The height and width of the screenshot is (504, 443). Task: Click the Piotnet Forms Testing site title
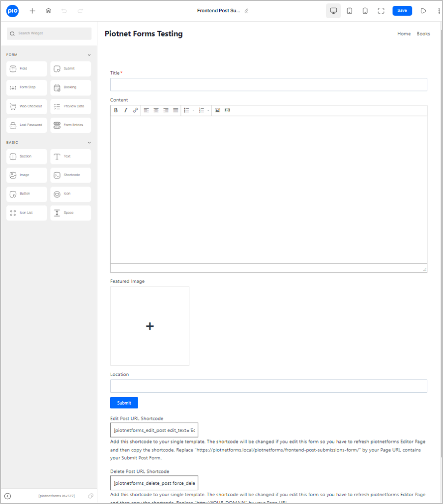point(144,34)
